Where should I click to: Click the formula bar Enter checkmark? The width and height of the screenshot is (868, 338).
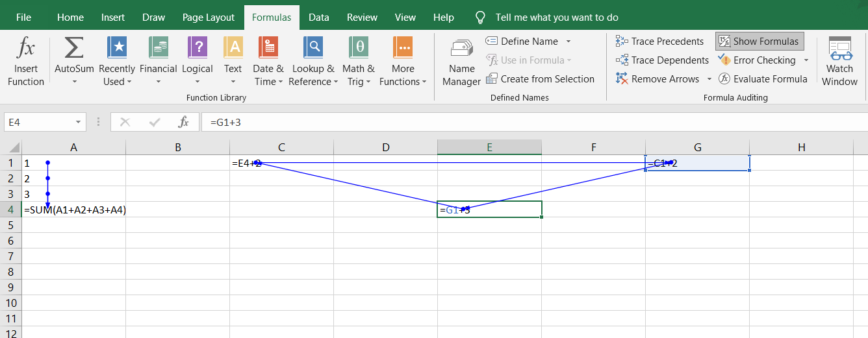(x=155, y=122)
